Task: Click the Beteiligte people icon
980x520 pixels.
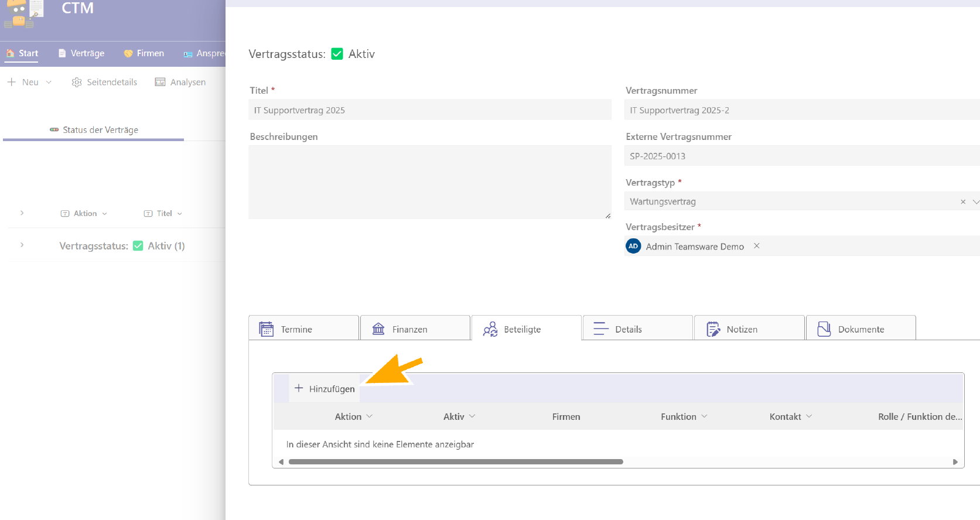Action: pyautogui.click(x=490, y=329)
